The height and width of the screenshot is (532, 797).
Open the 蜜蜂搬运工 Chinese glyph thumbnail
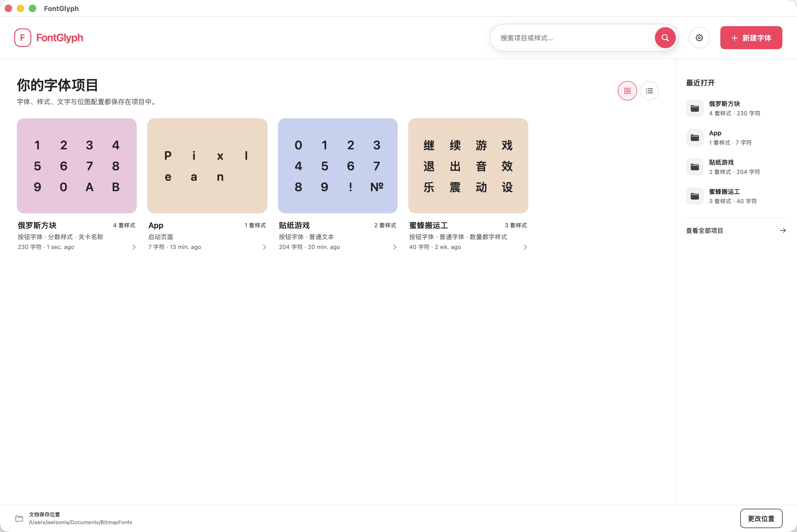[468, 166]
